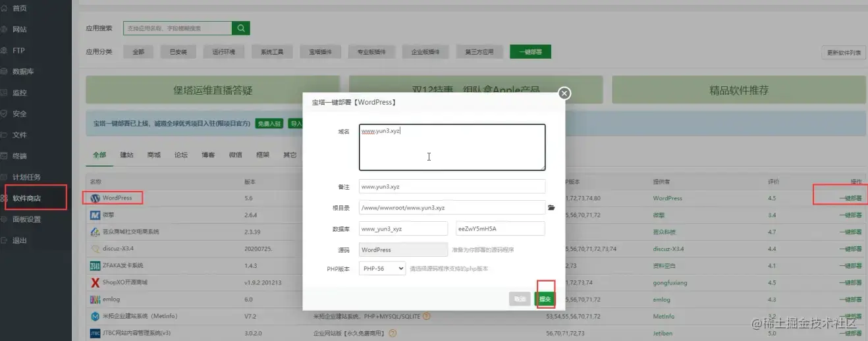Click 一键部署 link in emlog row
868x341 pixels.
[x=850, y=299]
